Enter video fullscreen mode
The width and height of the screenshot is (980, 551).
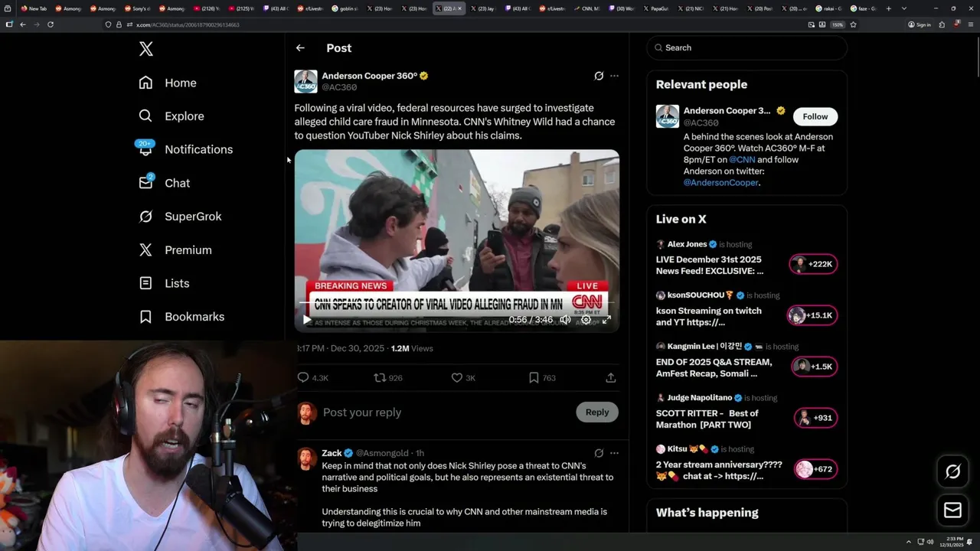coord(606,320)
